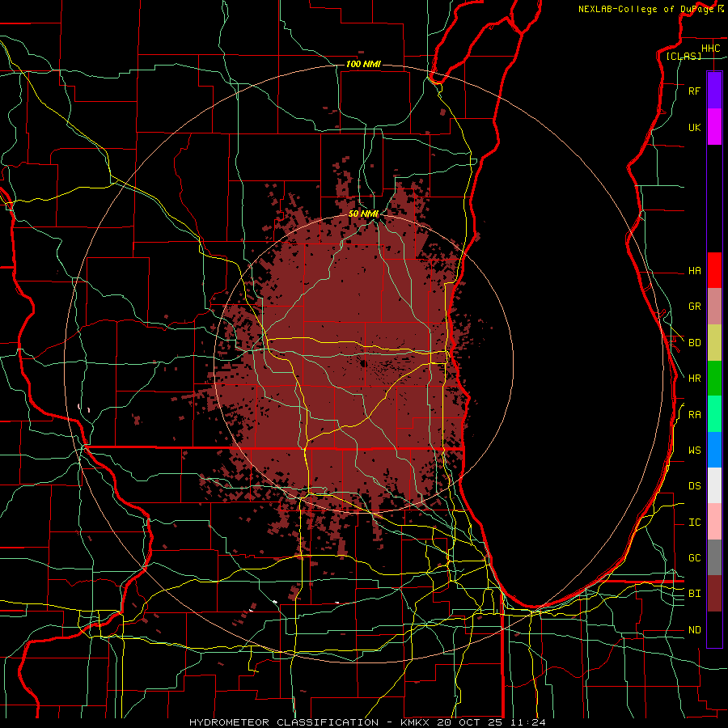Pick the mint green RA legend swatch

click(x=714, y=414)
